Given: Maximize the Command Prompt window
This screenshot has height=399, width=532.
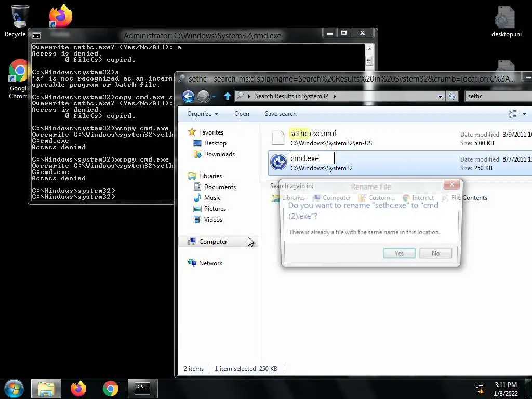Looking at the screenshot, I should tap(344, 33).
